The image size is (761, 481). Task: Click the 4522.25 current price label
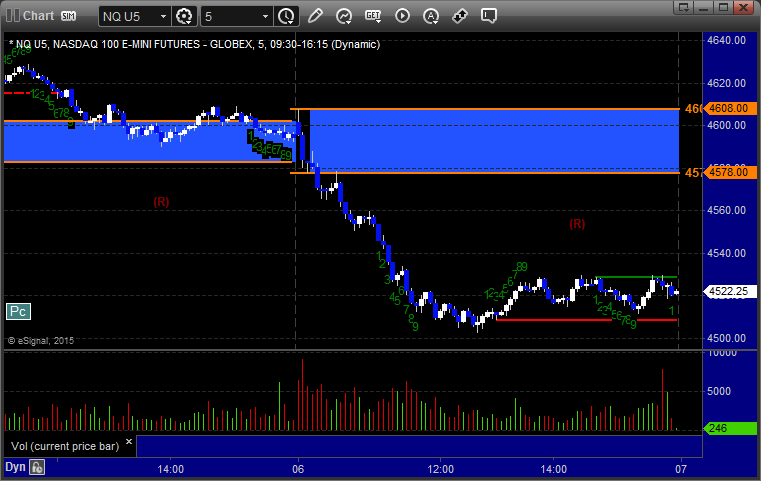[x=730, y=291]
